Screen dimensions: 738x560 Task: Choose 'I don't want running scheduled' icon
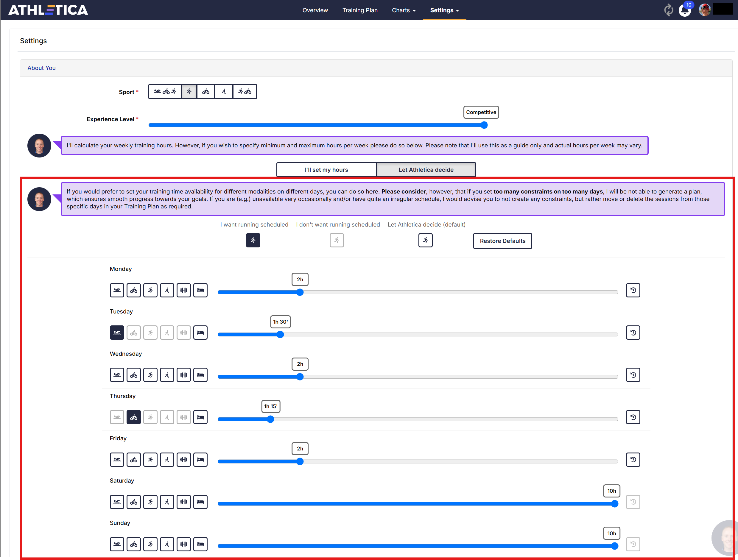(337, 240)
